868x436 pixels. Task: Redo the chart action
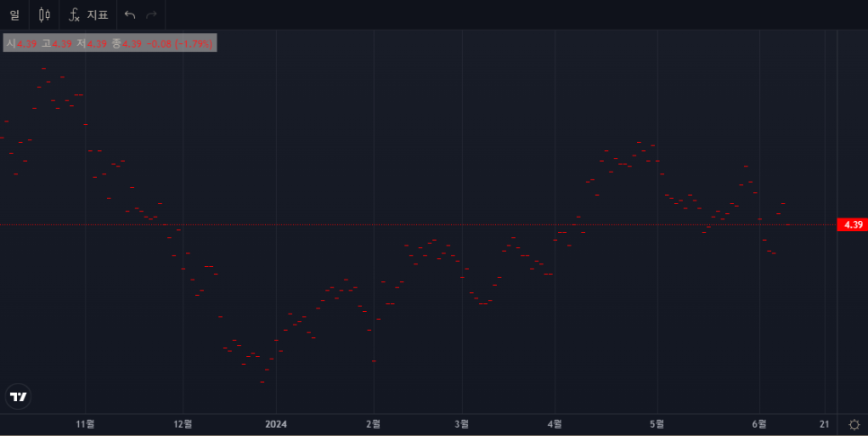coord(152,15)
